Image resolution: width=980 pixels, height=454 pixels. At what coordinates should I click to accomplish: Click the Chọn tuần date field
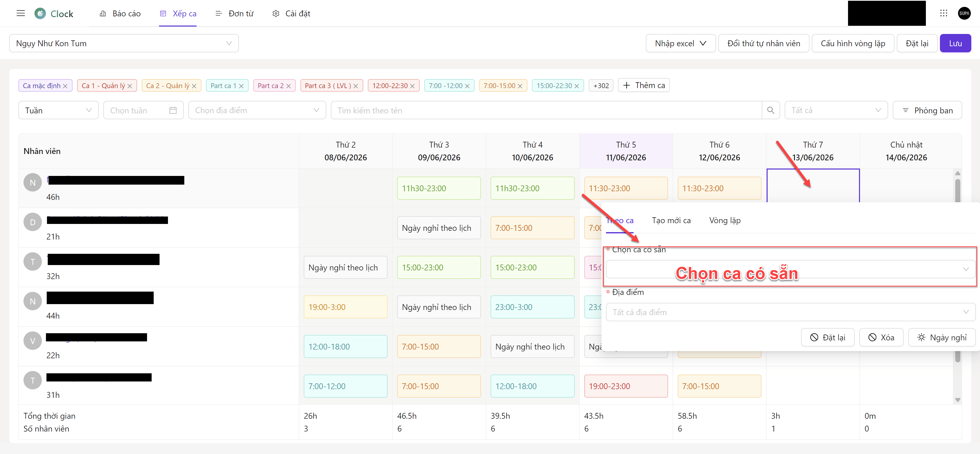coord(143,110)
